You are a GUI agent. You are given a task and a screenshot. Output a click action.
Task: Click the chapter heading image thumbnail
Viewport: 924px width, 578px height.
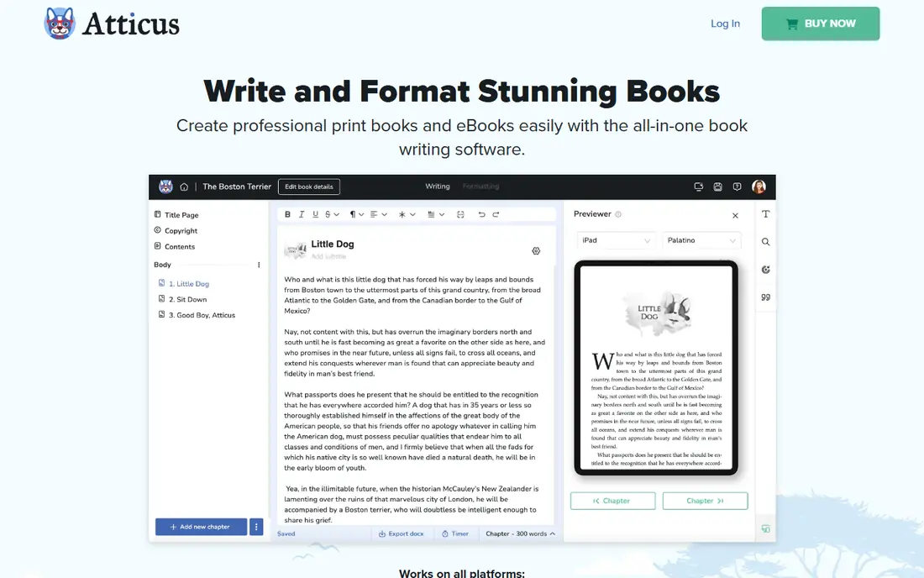coord(295,250)
